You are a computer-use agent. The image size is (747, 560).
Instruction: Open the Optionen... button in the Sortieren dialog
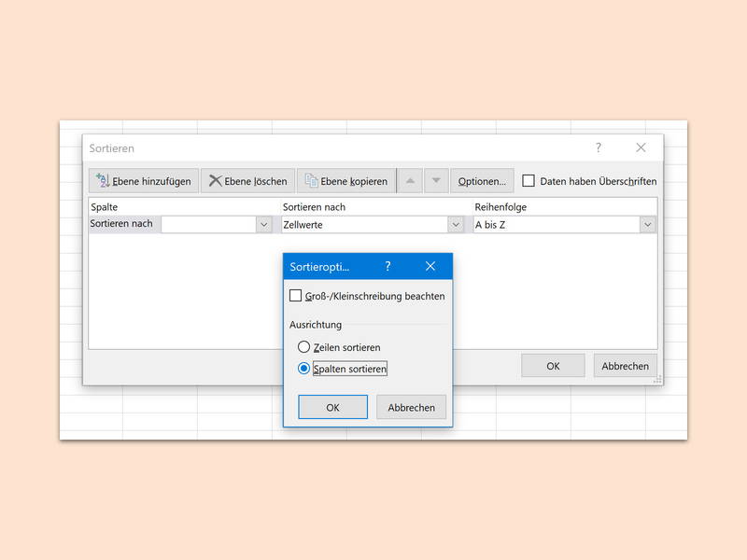[482, 181]
